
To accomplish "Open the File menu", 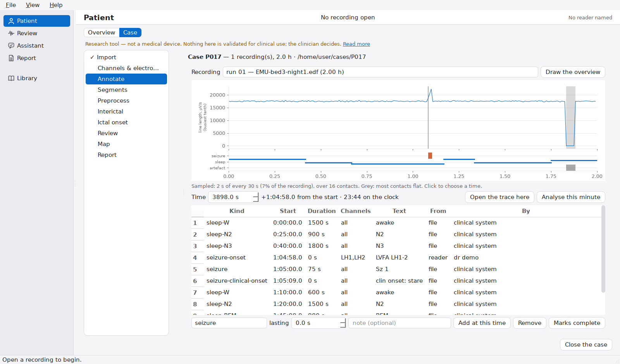I will click(x=11, y=5).
